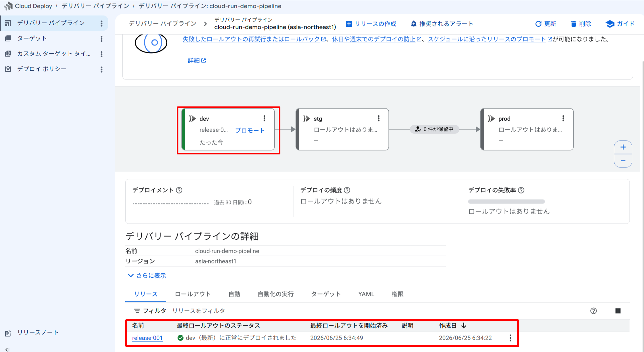Click the green success status icon
The image size is (644, 352).
click(180, 338)
